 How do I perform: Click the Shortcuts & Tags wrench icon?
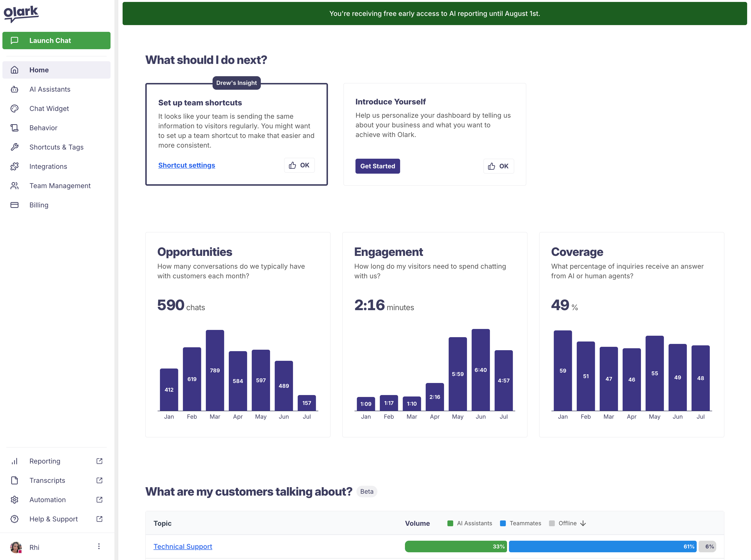click(14, 147)
